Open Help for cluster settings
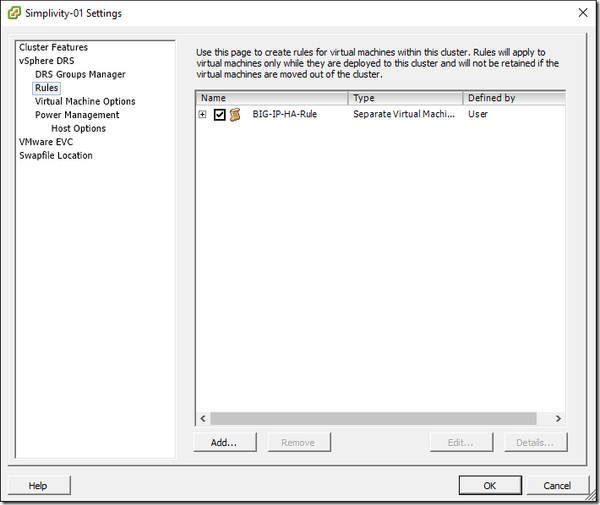This screenshot has width=600, height=505. click(39, 485)
